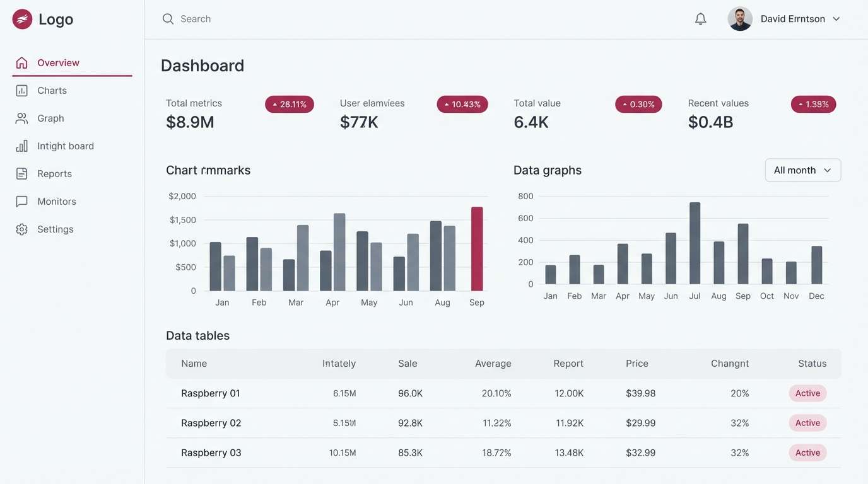Expand the David Errntson user menu chevron

(836, 19)
